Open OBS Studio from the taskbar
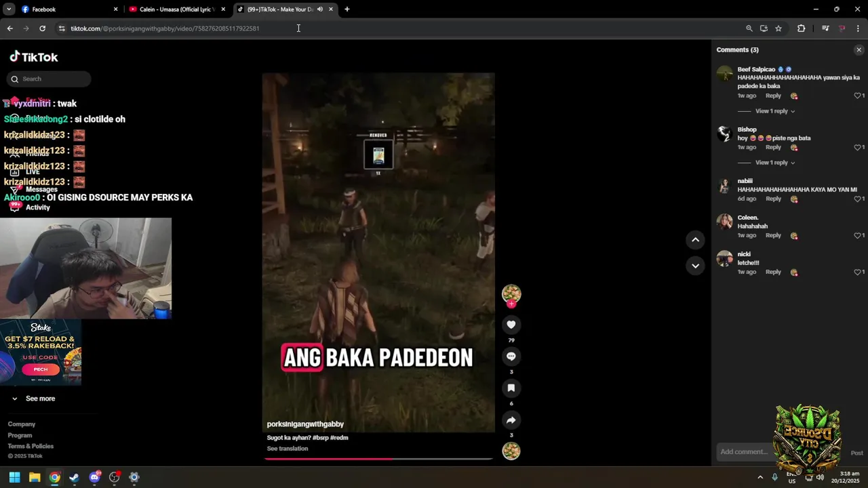868x488 pixels. [x=114, y=477]
